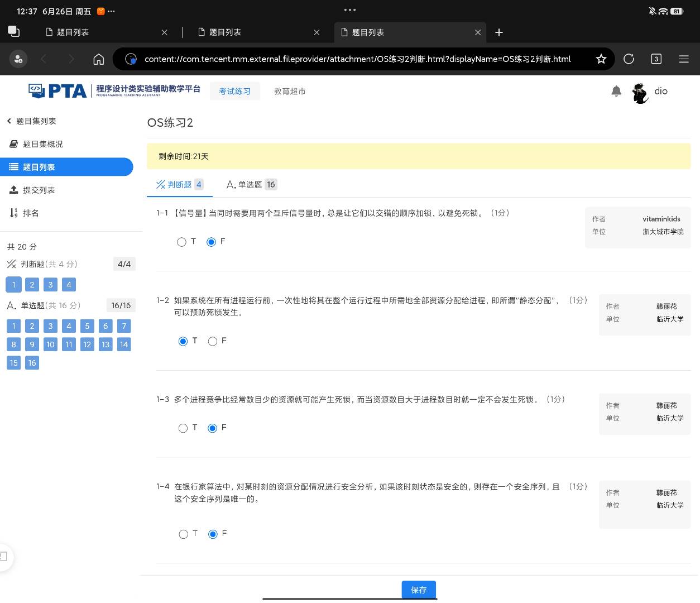This screenshot has width=700, height=603.
Task: Open the notifications bell
Action: coord(616,91)
